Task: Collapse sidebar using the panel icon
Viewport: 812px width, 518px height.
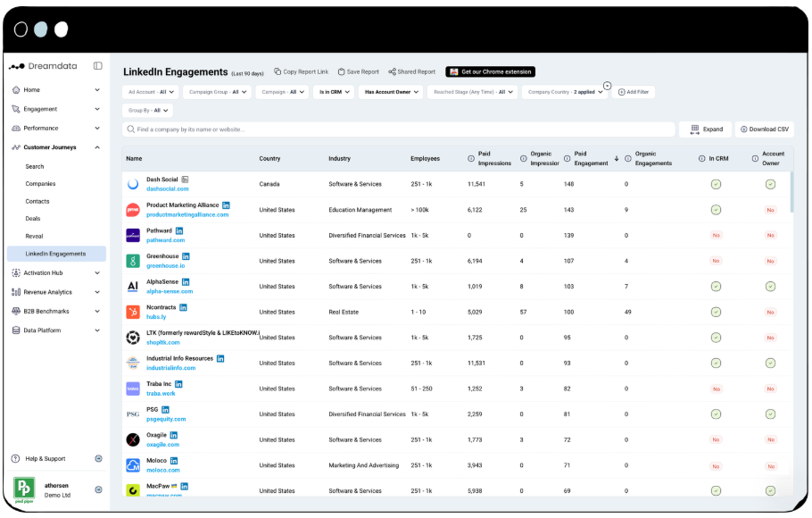Action: pos(97,66)
